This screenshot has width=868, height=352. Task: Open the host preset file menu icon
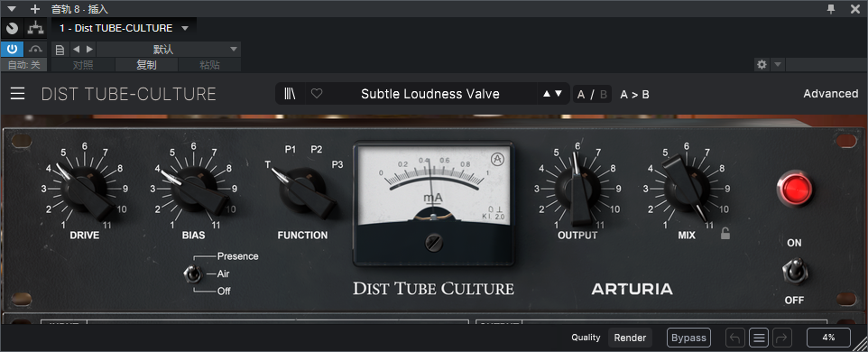coord(60,50)
